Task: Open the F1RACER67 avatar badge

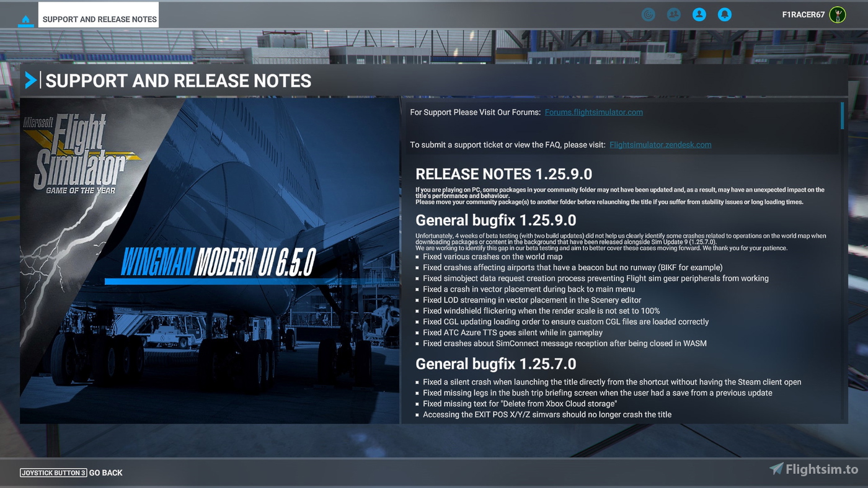Action: click(x=836, y=14)
